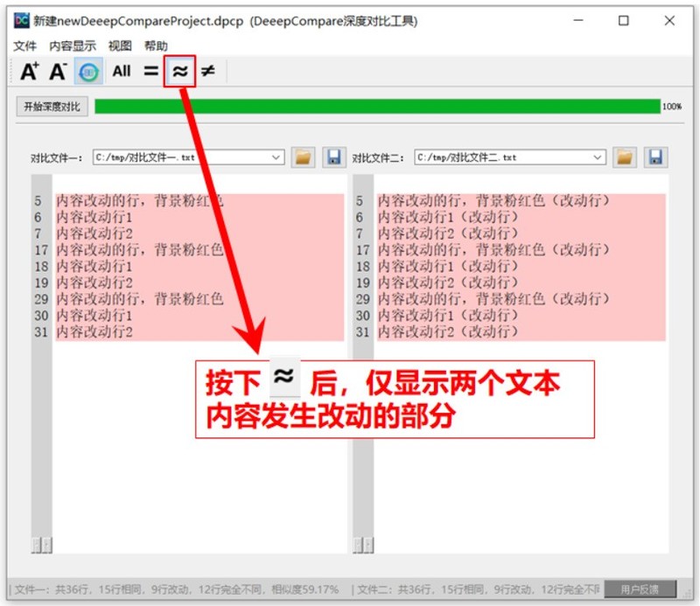Click the green comparison progress bar

pyautogui.click(x=377, y=107)
